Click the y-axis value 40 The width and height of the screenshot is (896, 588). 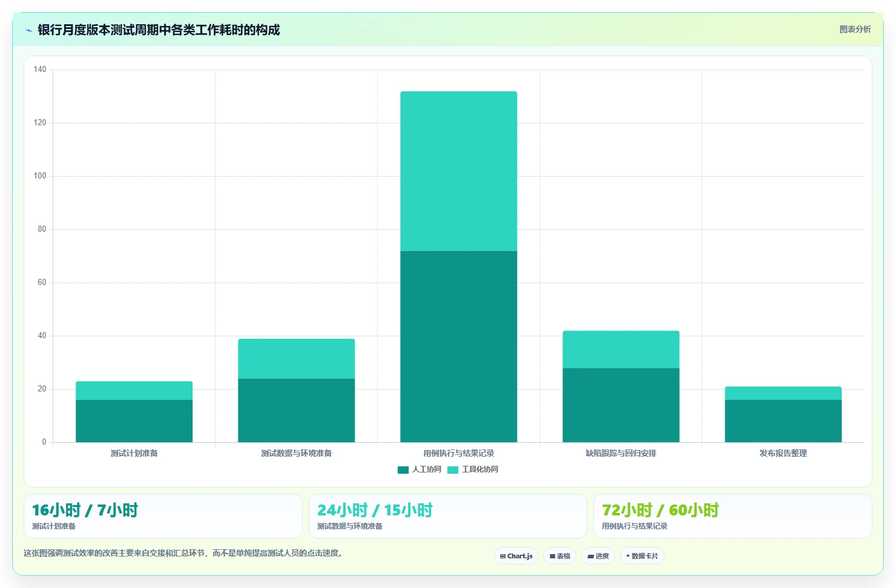tap(42, 336)
